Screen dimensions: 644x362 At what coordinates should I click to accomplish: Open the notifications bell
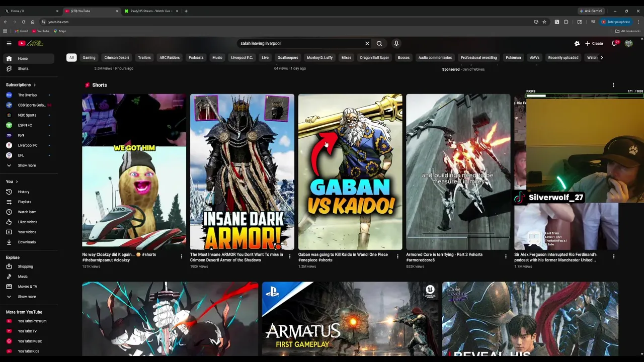pos(614,43)
